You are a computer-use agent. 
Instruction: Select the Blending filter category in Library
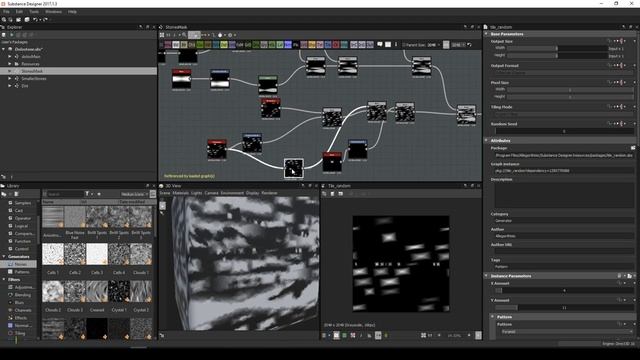click(22, 295)
